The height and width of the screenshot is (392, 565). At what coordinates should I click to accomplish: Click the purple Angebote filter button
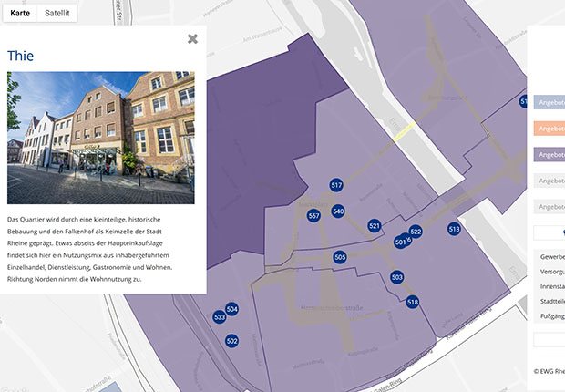(x=550, y=154)
